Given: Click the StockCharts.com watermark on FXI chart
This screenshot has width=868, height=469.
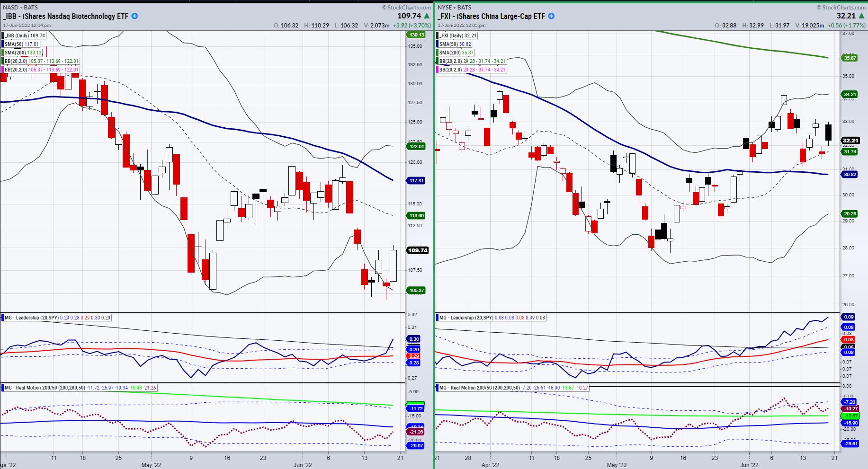Looking at the screenshot, I should click(x=839, y=7).
